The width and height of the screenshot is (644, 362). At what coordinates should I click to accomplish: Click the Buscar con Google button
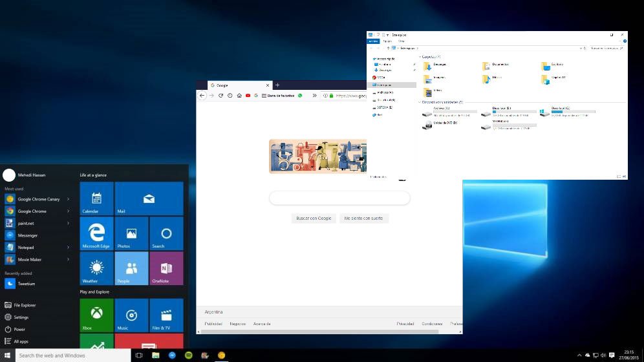[x=314, y=218]
